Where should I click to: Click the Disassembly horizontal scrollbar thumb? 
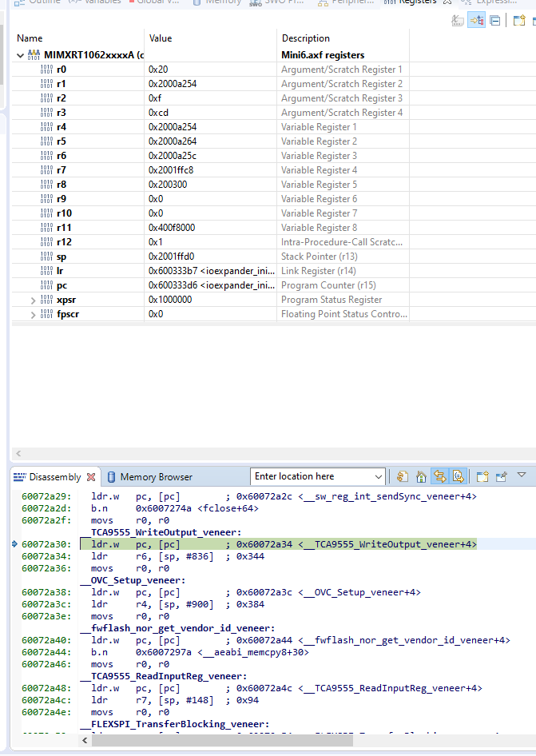[x=222, y=740]
